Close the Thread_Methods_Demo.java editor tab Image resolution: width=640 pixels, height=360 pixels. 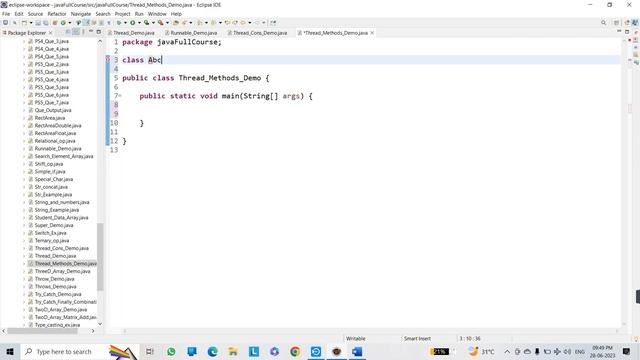(x=372, y=33)
